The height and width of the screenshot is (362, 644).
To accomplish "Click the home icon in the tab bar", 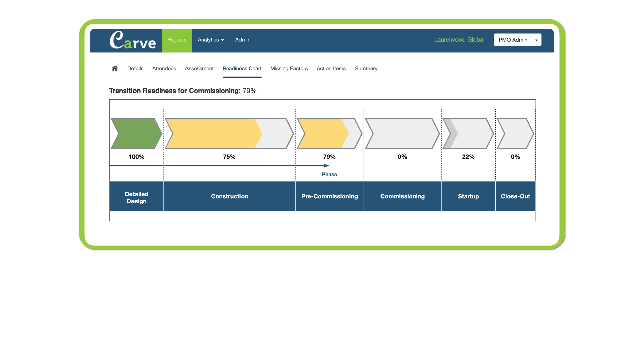I will point(115,68).
